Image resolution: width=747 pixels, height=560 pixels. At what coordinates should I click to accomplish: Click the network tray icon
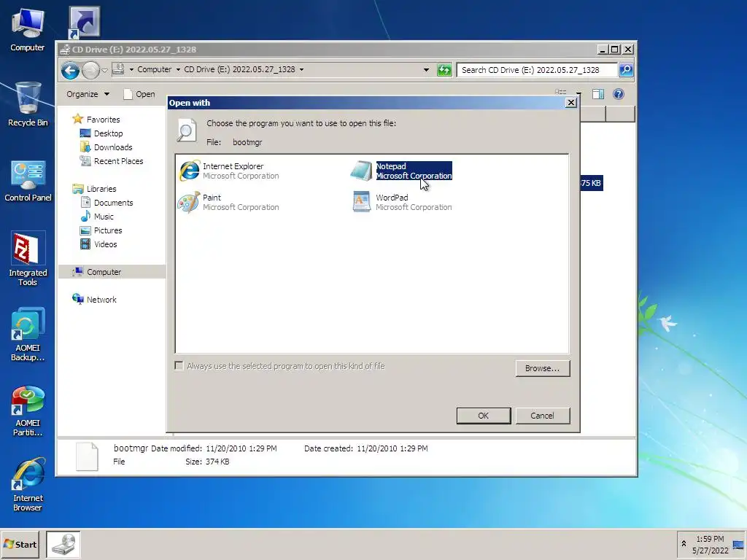click(738, 545)
